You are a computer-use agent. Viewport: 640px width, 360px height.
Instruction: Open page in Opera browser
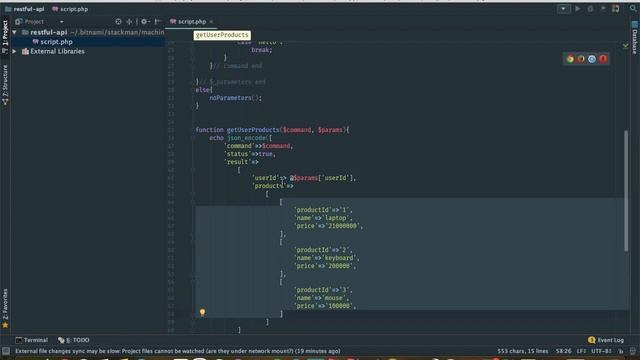[x=603, y=59]
